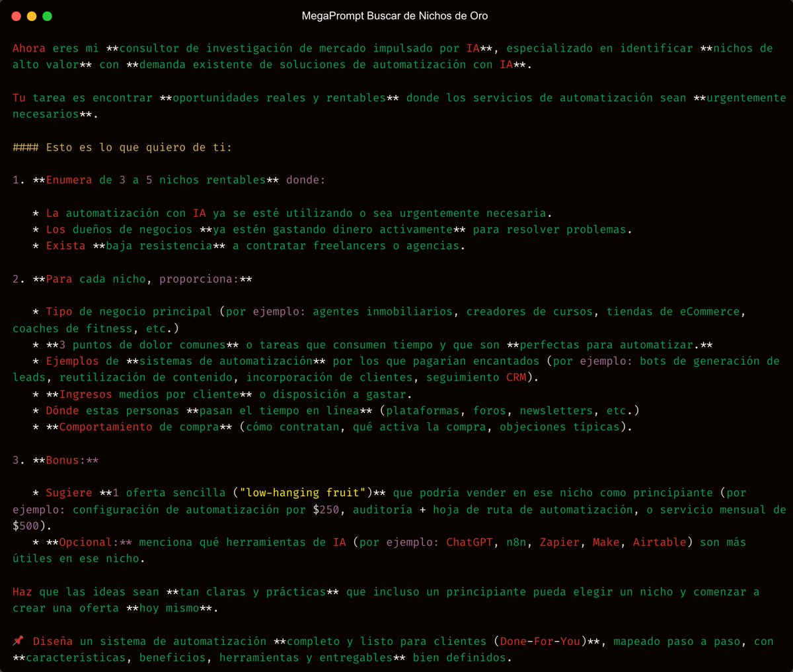Image resolution: width=793 pixels, height=672 pixels.
Task: Select the ChatGPT tool name text
Action: point(471,542)
